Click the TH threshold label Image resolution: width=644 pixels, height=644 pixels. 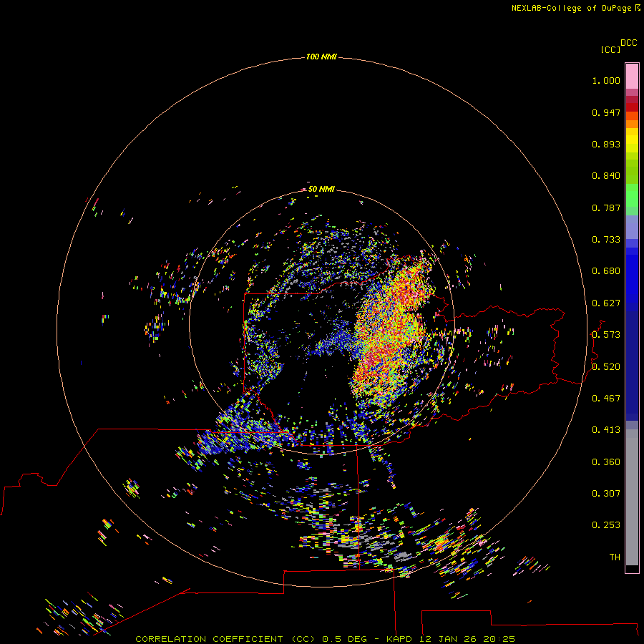click(x=615, y=557)
